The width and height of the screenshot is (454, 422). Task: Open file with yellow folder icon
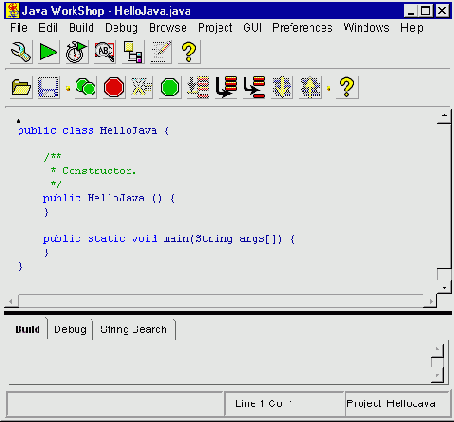(x=21, y=87)
